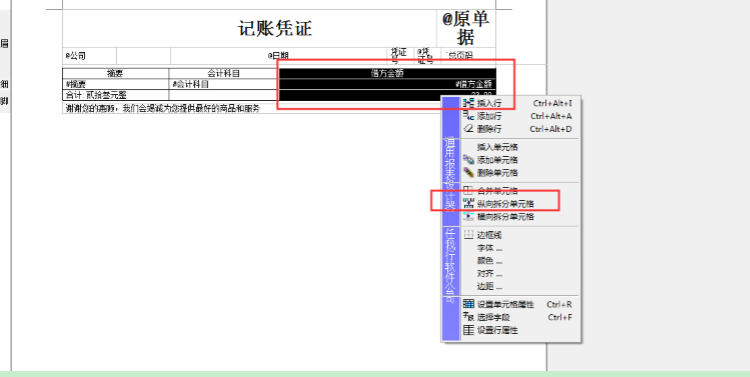Click the 横向拆分单元格 split icon
Screen dimensions: 750x377
click(469, 216)
